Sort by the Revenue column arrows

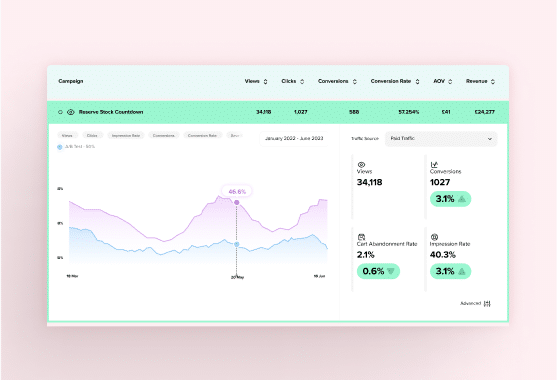tap(493, 82)
